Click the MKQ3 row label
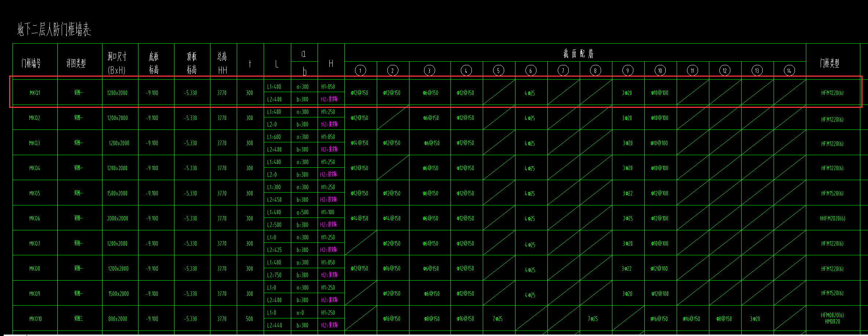The image size is (868, 336). [x=35, y=143]
